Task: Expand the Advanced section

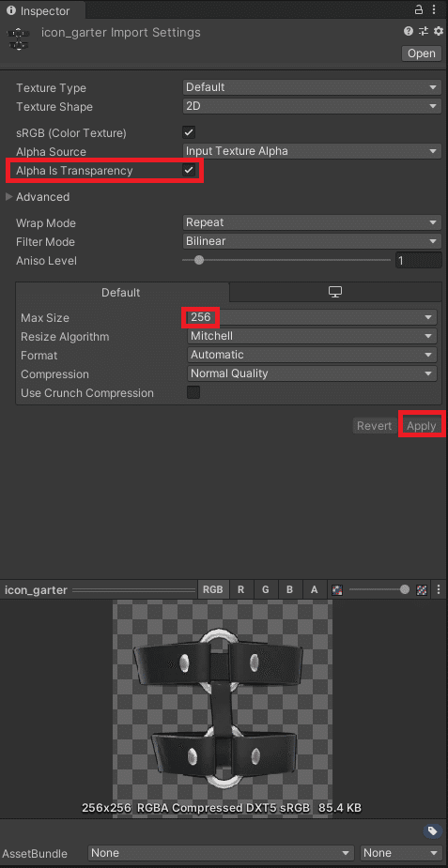Action: 8,196
